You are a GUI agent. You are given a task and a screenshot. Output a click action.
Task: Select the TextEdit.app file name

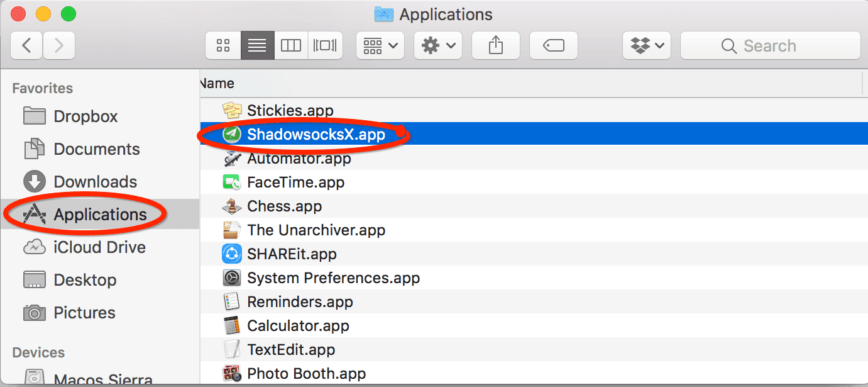291,350
